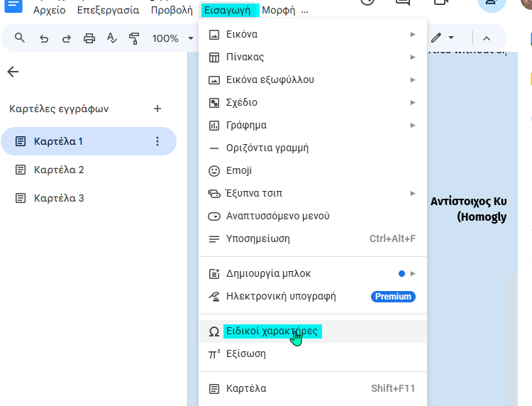The width and height of the screenshot is (532, 406).
Task: Choose Emoji from the insert menu
Action: tap(313, 171)
